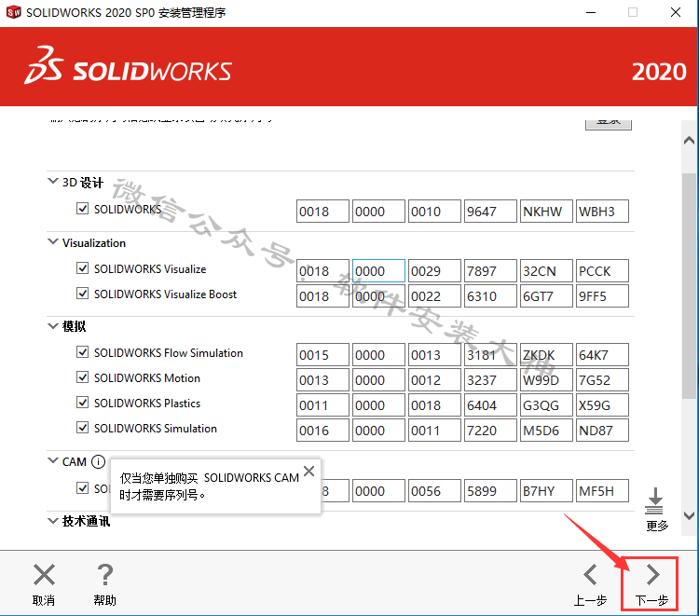The height and width of the screenshot is (616, 699).
Task: Toggle SOLIDWORKS Motion checkbox
Action: coord(82,377)
